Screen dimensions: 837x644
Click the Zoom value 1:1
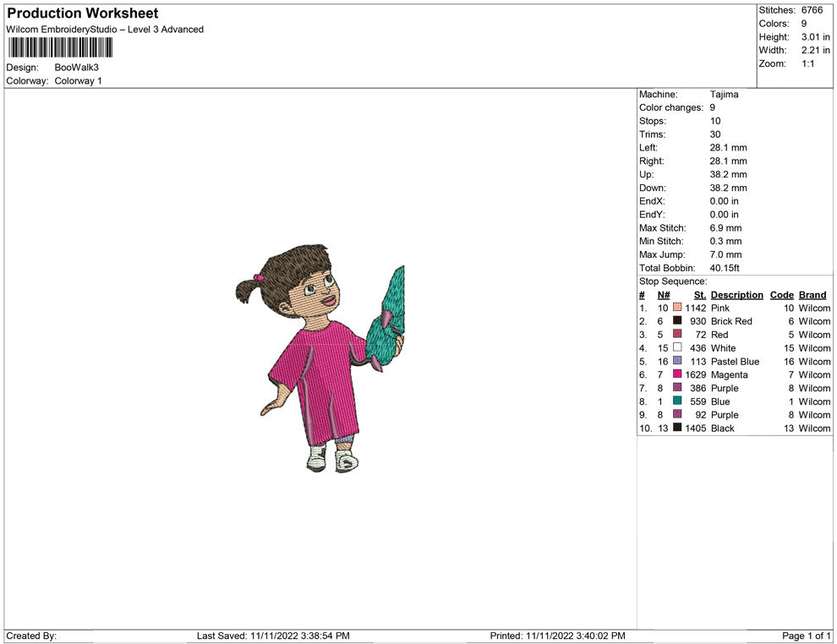(x=807, y=63)
